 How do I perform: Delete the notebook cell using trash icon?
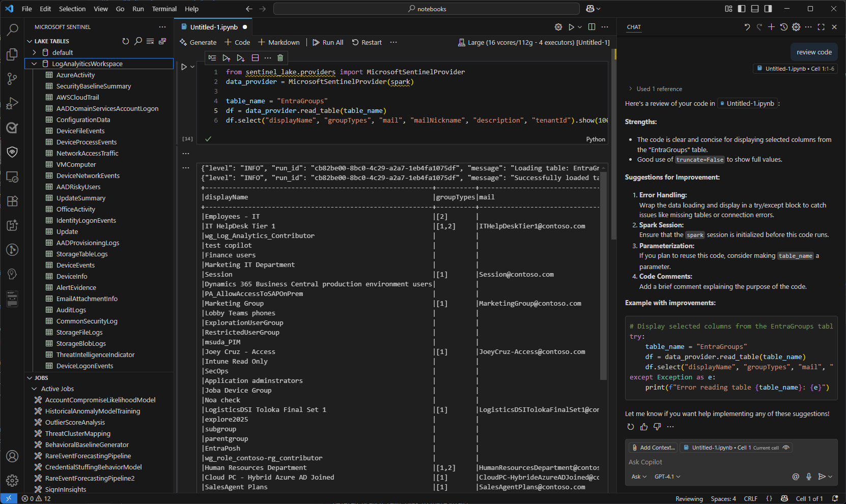[x=280, y=58]
